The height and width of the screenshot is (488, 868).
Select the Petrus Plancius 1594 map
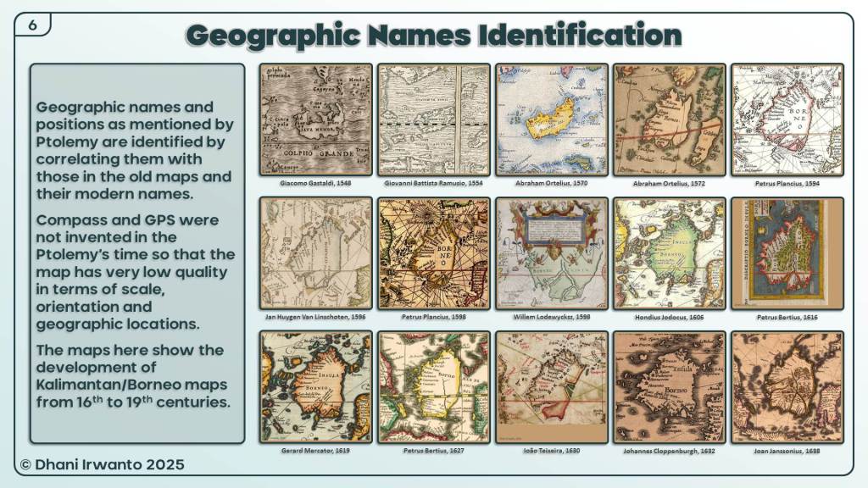click(x=787, y=119)
